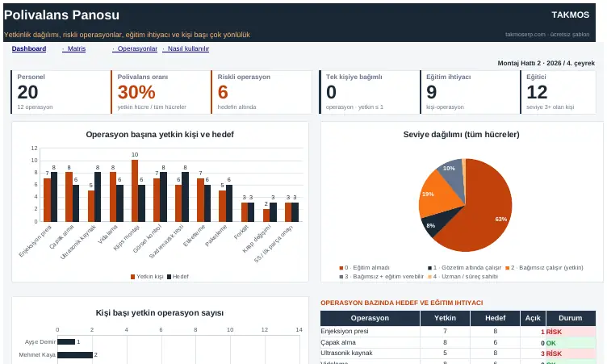Click the Enjeksiyon presi axis label

click(36, 241)
